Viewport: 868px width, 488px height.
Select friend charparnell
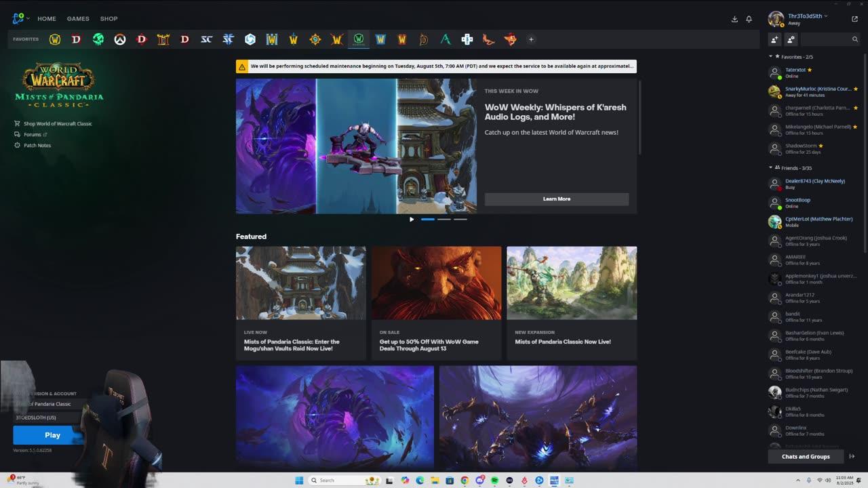(x=814, y=110)
